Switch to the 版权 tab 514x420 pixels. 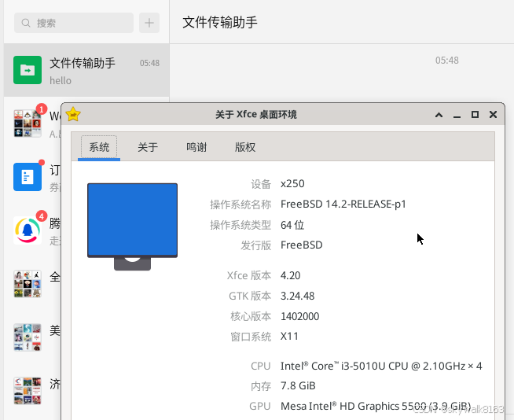[245, 147]
